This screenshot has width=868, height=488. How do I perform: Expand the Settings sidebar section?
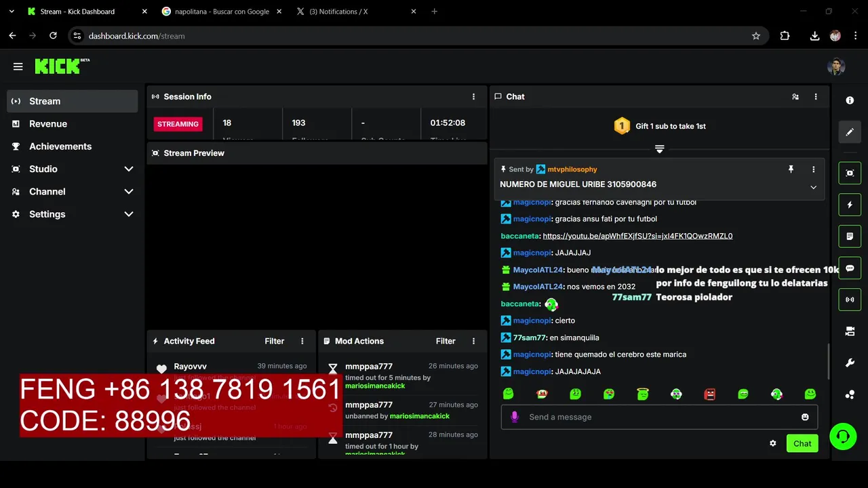[129, 214]
